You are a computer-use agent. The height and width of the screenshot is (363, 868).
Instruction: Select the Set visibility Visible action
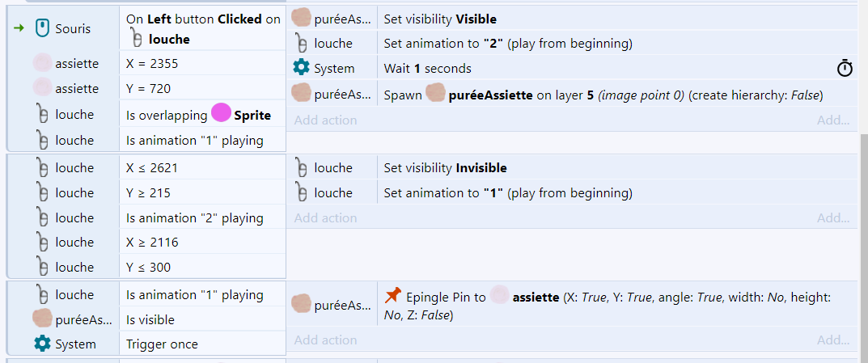click(572, 19)
